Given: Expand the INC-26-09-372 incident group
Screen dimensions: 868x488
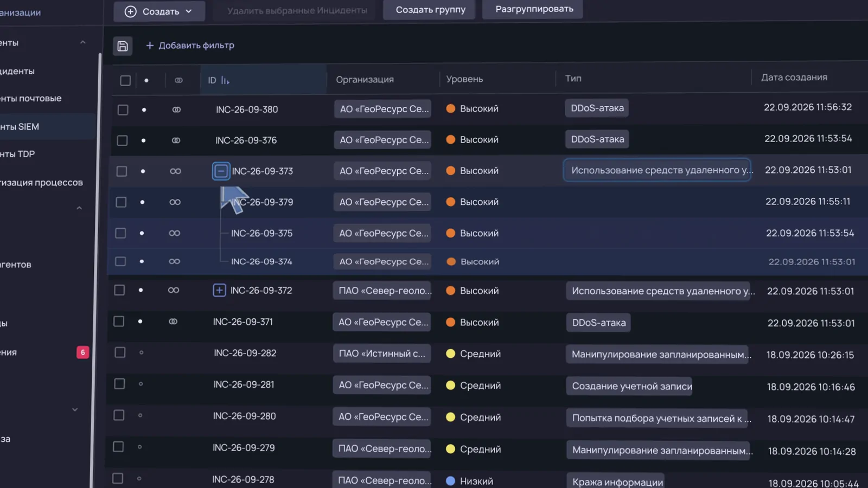Looking at the screenshot, I should click(x=219, y=290).
